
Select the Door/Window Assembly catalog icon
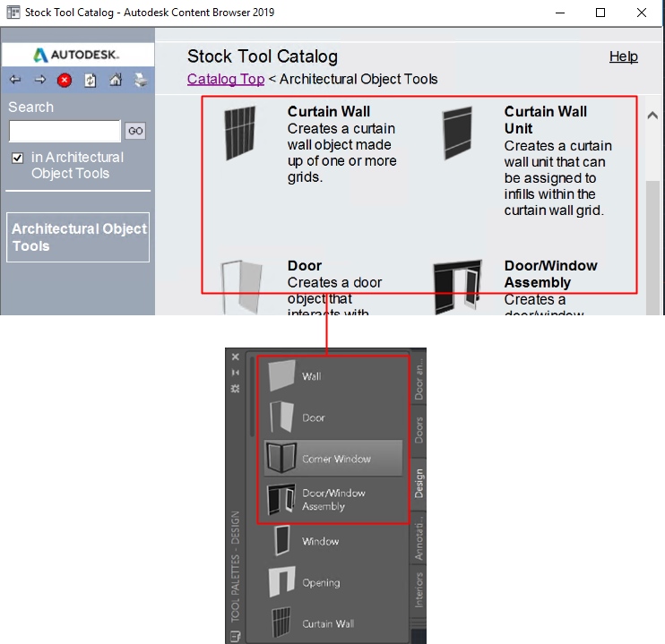point(458,287)
